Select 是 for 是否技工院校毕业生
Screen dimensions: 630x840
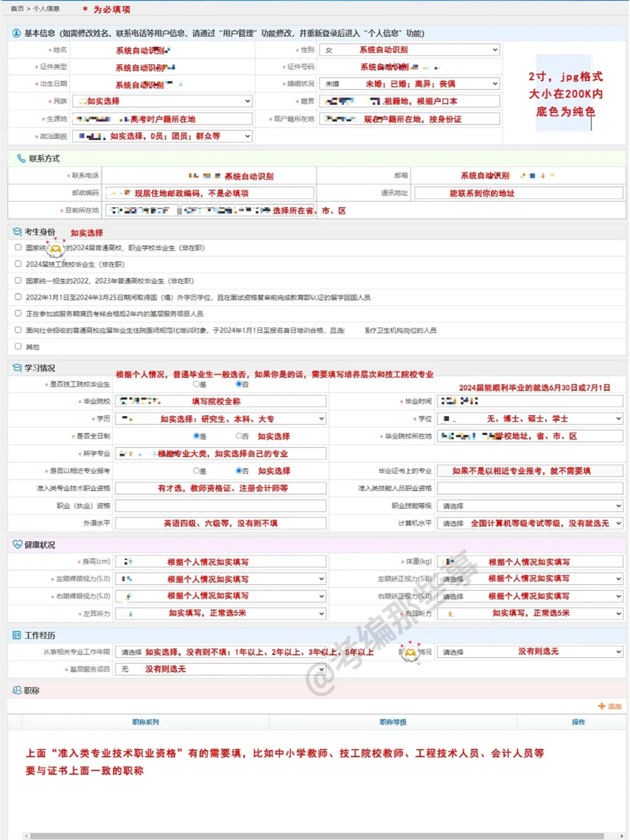(197, 384)
